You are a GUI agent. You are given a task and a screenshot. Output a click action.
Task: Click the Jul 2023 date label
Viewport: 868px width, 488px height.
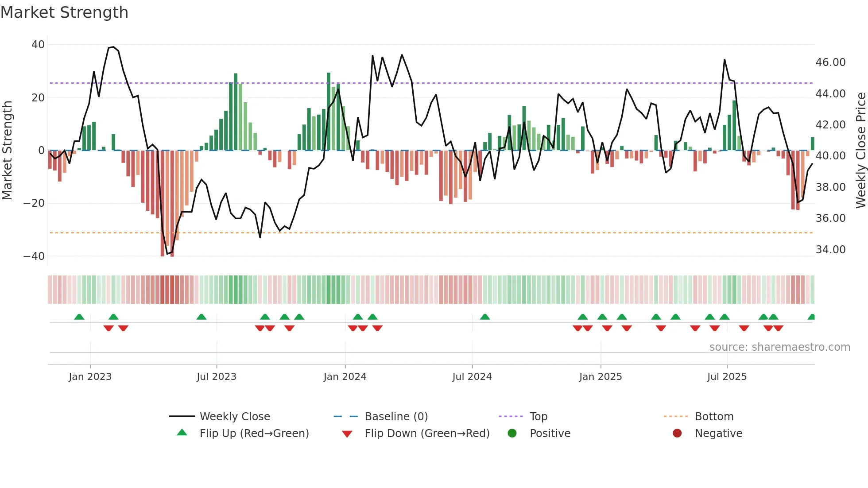217,377
